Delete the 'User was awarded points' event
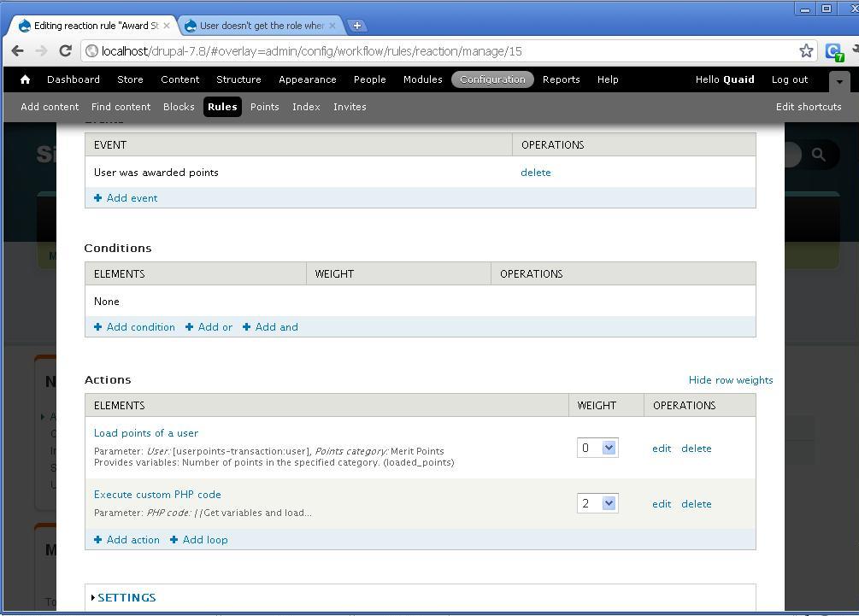Screen dimensions: 859x616 pyautogui.click(x=536, y=173)
